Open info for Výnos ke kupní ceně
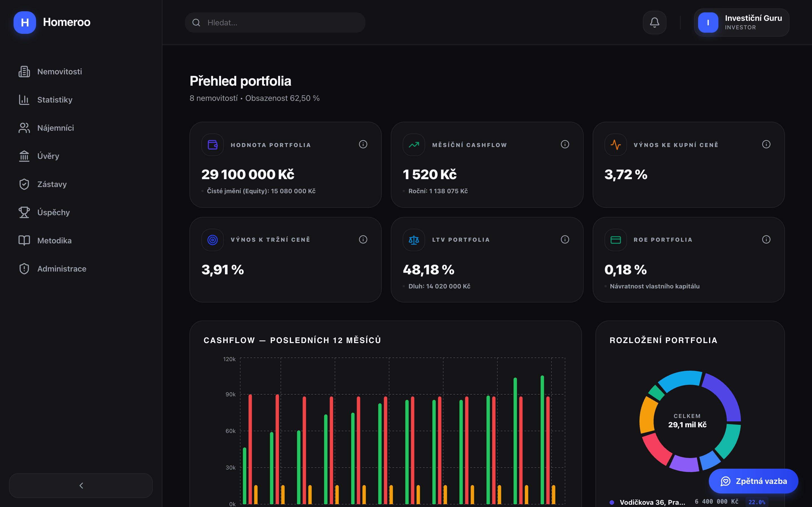This screenshot has height=507, width=812. (x=766, y=144)
